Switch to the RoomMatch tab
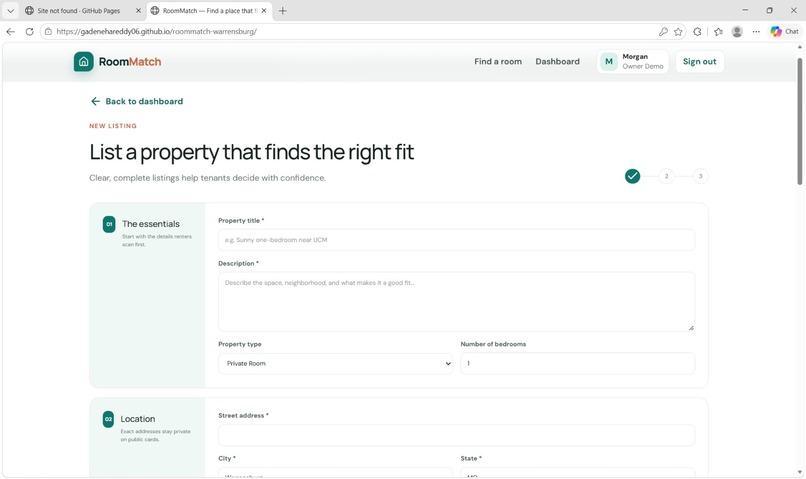Image resolution: width=806 pixels, height=479 pixels. point(209,10)
